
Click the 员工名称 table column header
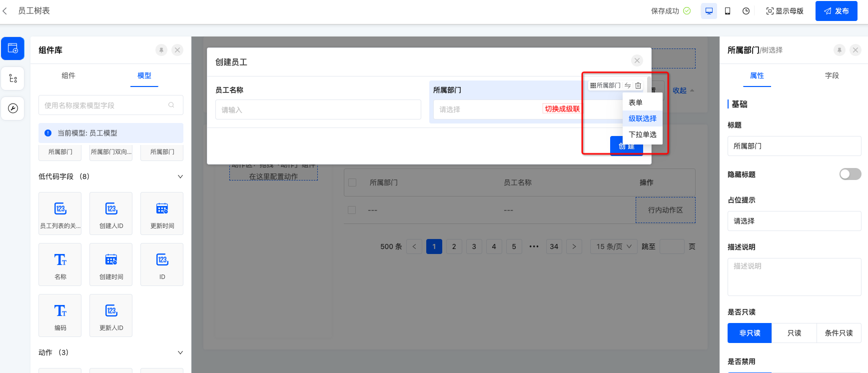(x=518, y=182)
